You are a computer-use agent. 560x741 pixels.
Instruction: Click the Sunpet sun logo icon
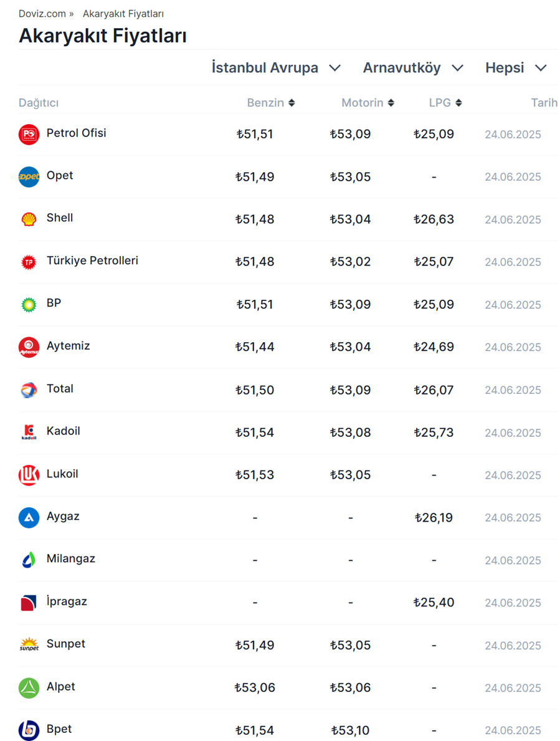[x=29, y=645]
